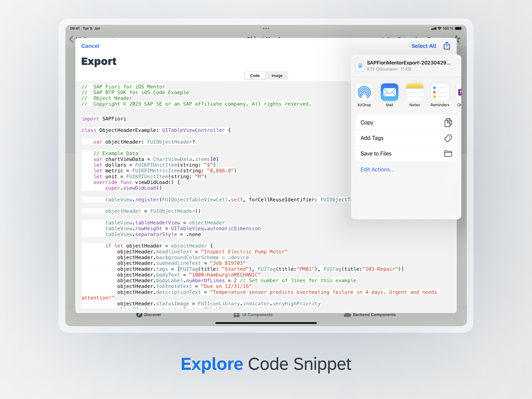Tap Select All button
This screenshot has height=399, width=532.
pyautogui.click(x=424, y=46)
